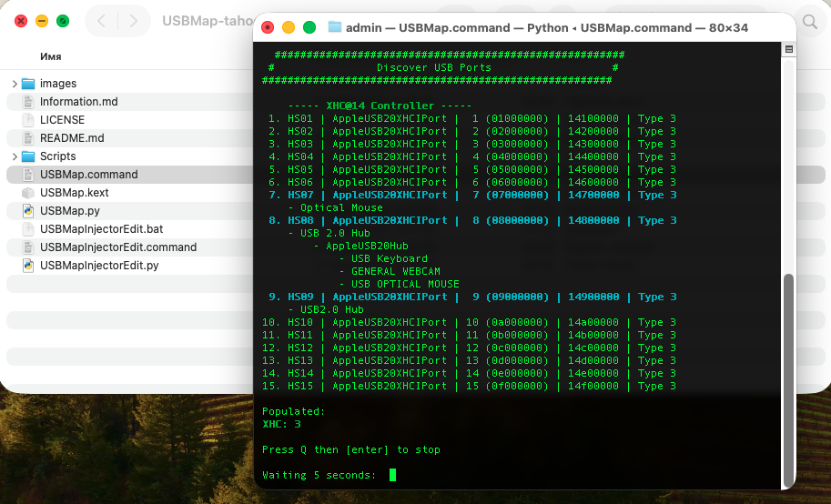Select the README.md file name
The height and width of the screenshot is (504, 831).
[72, 138]
